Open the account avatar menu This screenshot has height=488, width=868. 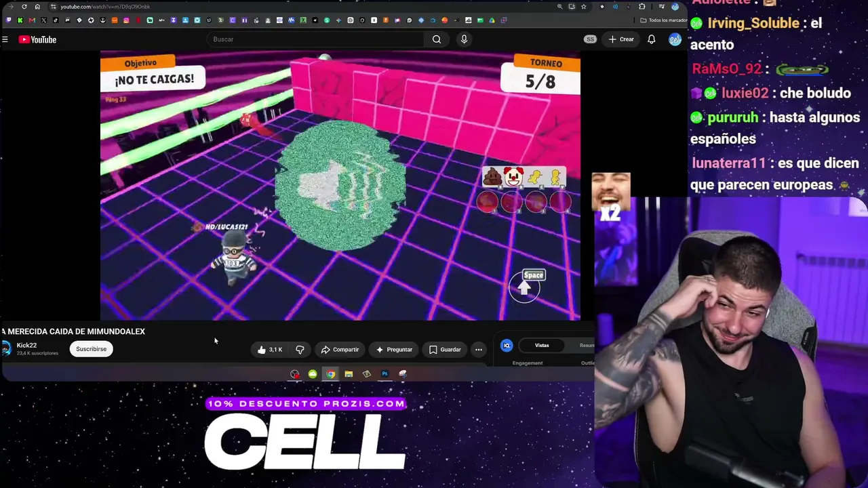pyautogui.click(x=675, y=39)
